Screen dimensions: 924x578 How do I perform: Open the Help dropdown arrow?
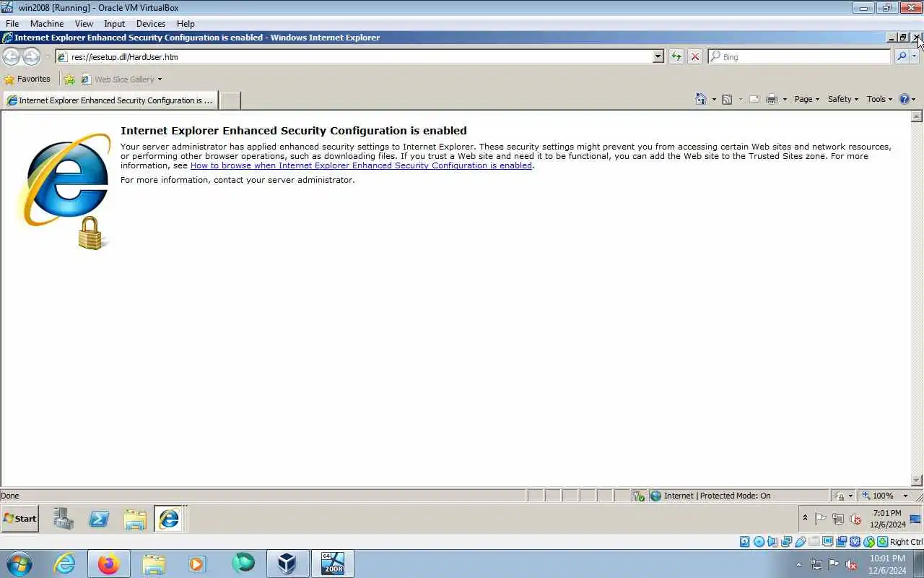[x=914, y=99]
